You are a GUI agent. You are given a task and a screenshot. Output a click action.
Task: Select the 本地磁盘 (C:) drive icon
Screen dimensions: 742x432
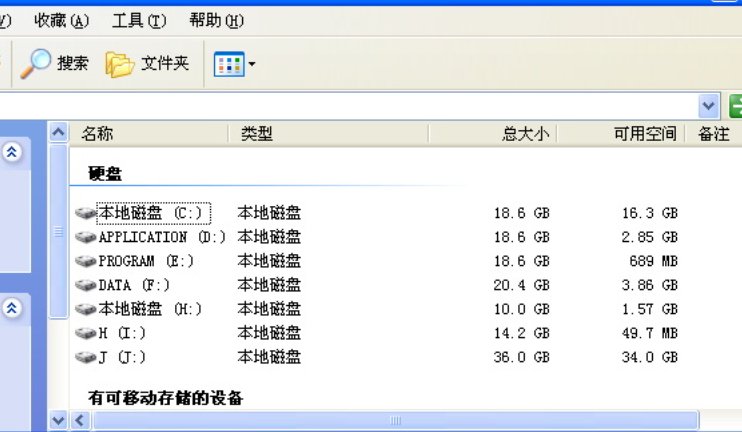(86, 213)
